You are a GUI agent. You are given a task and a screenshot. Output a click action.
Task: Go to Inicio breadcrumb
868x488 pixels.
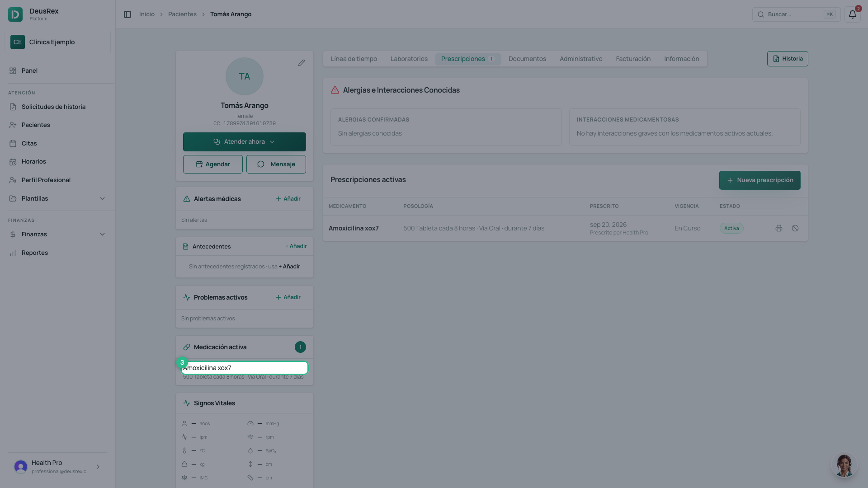click(x=147, y=14)
